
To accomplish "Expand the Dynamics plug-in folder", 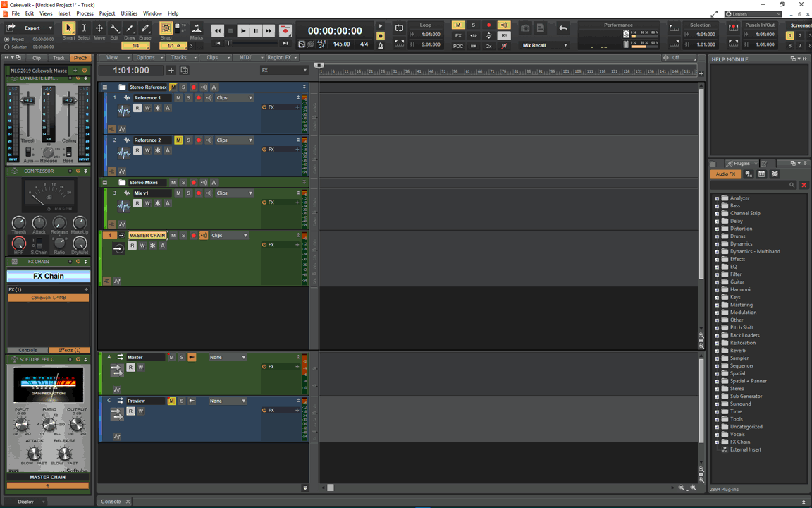I will coord(718,243).
